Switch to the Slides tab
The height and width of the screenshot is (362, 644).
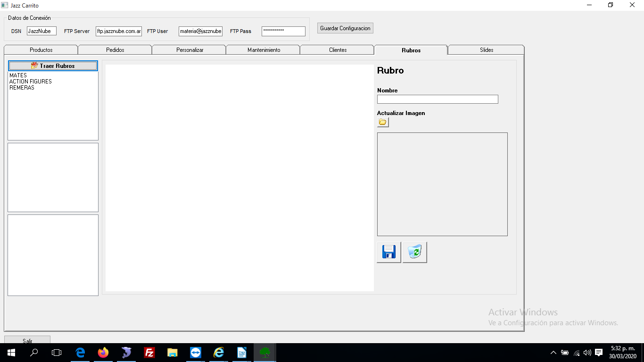(x=487, y=50)
